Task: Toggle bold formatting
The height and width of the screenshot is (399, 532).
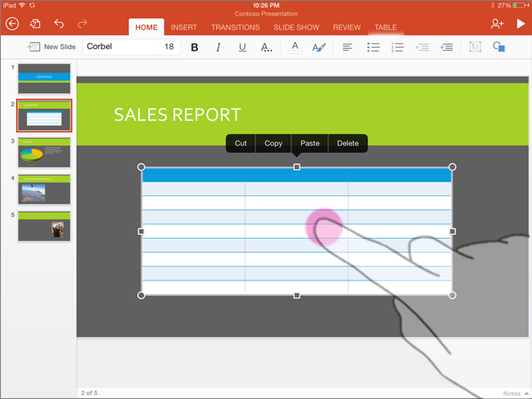Action: [194, 47]
